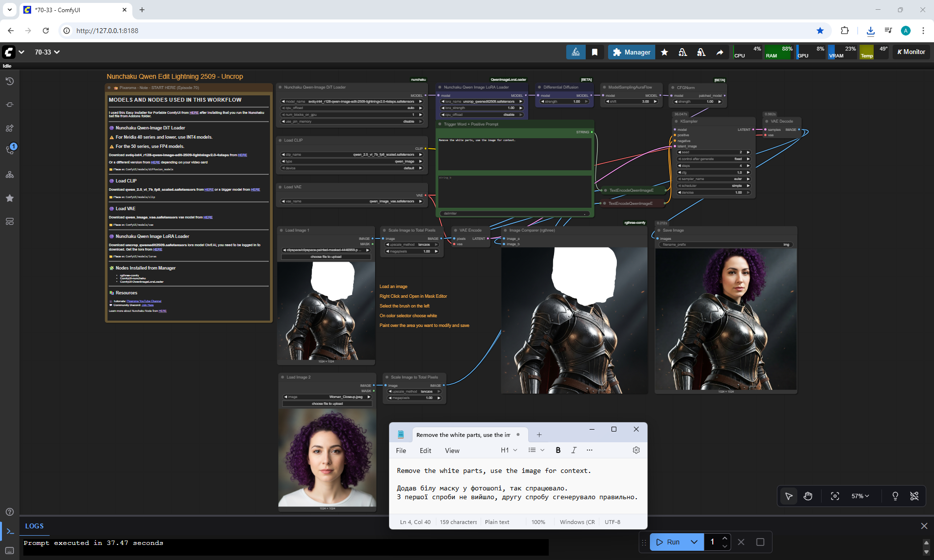Increase the batch count stepper
Viewport: 934px width, 560px height.
725,538
